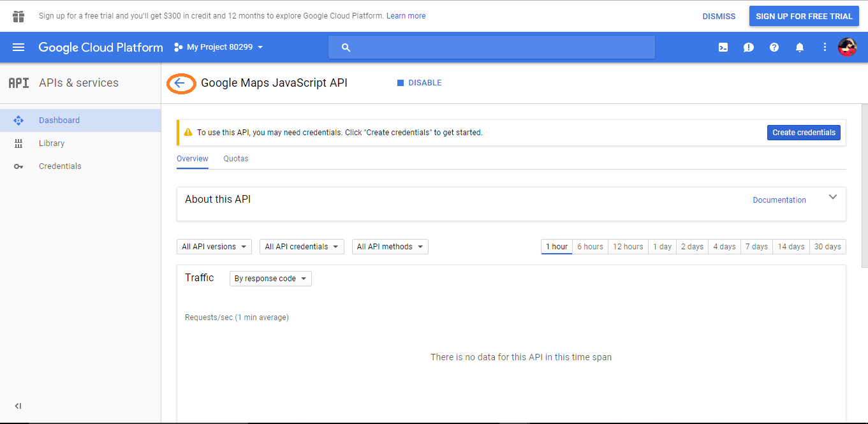868x424 pixels.
Task: Select the 4 days time range
Action: [x=725, y=247]
